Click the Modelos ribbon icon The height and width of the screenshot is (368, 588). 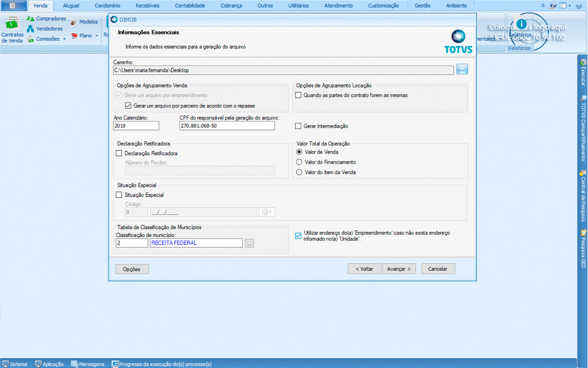(73, 22)
